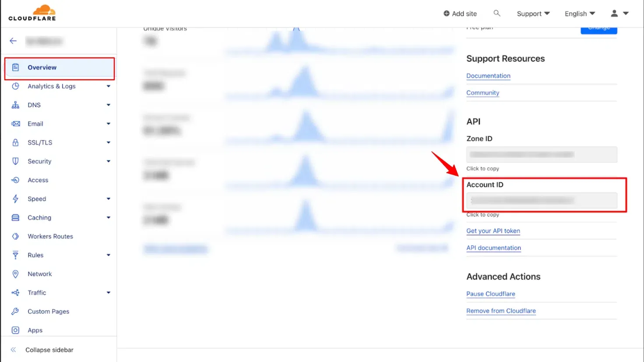Click the Workers Routes diamond icon
The image size is (644, 362).
[15, 237]
